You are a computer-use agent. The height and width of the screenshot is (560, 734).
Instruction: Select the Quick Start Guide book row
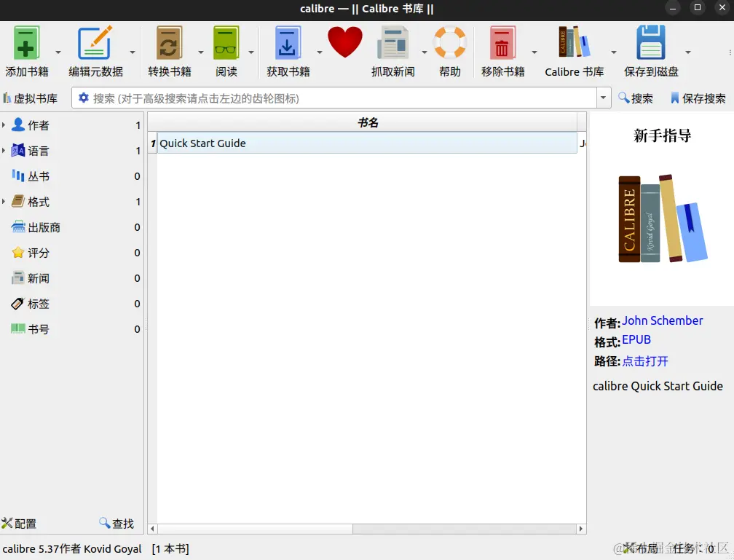point(367,143)
